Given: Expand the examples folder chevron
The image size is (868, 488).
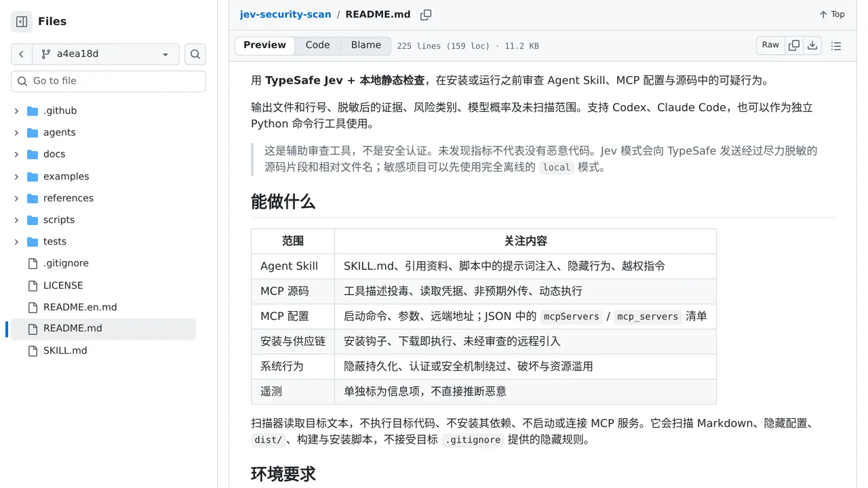Looking at the screenshot, I should point(16,176).
